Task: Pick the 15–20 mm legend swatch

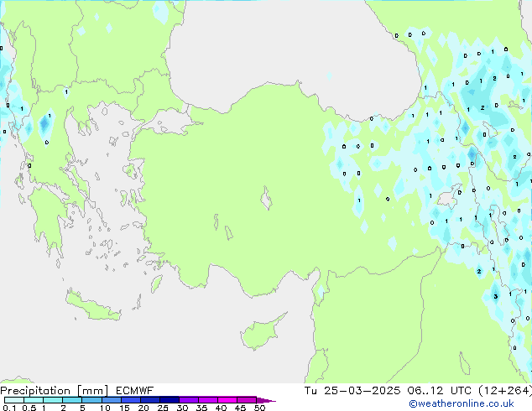Action: pos(130,400)
